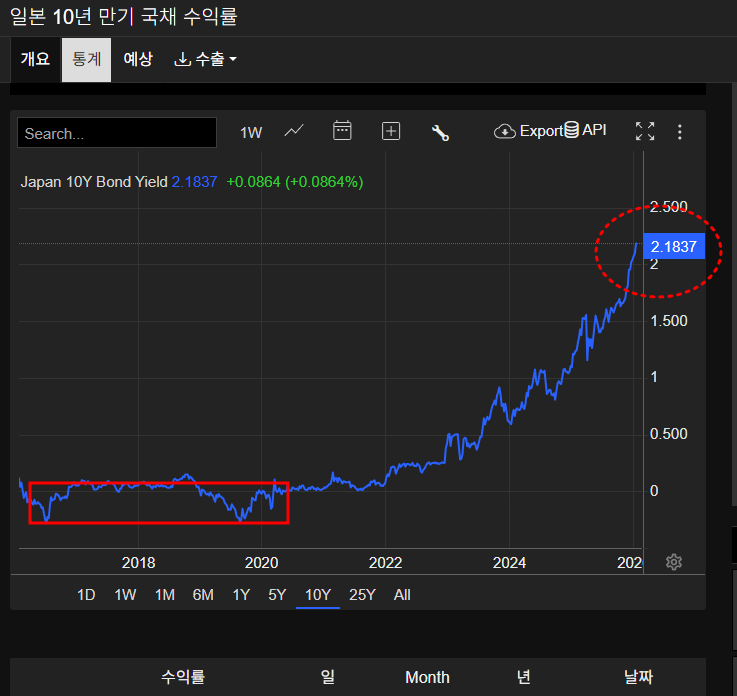Viewport: 737px width, 696px height.
Task: Open the three-dot more options menu
Action: coord(680,131)
